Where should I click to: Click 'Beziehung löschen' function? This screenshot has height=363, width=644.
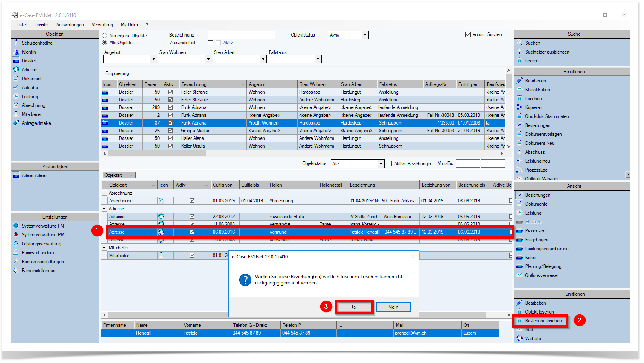(x=543, y=321)
